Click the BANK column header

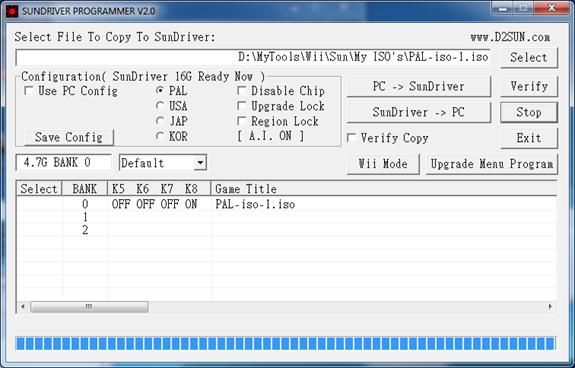tap(85, 189)
